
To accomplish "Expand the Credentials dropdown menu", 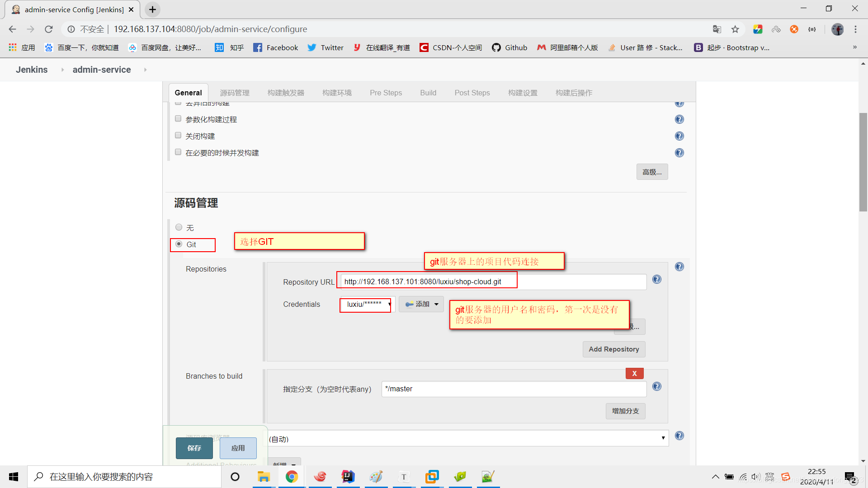I will 365,304.
